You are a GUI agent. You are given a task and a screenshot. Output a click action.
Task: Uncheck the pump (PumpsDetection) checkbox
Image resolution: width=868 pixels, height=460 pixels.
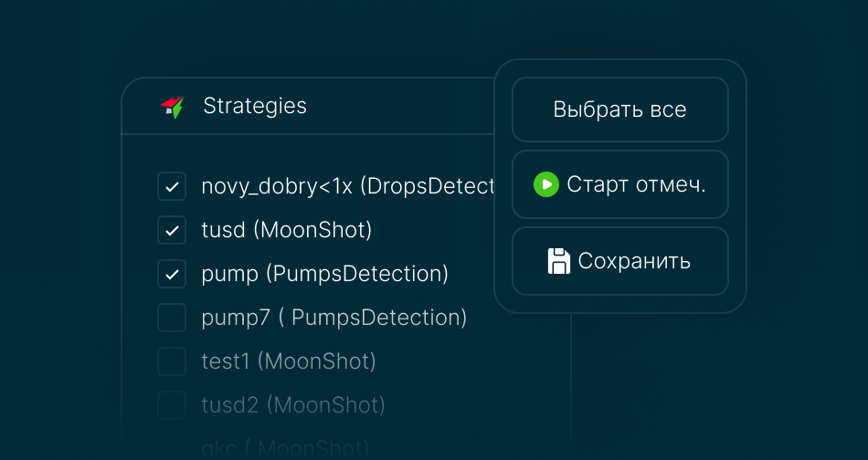click(172, 274)
